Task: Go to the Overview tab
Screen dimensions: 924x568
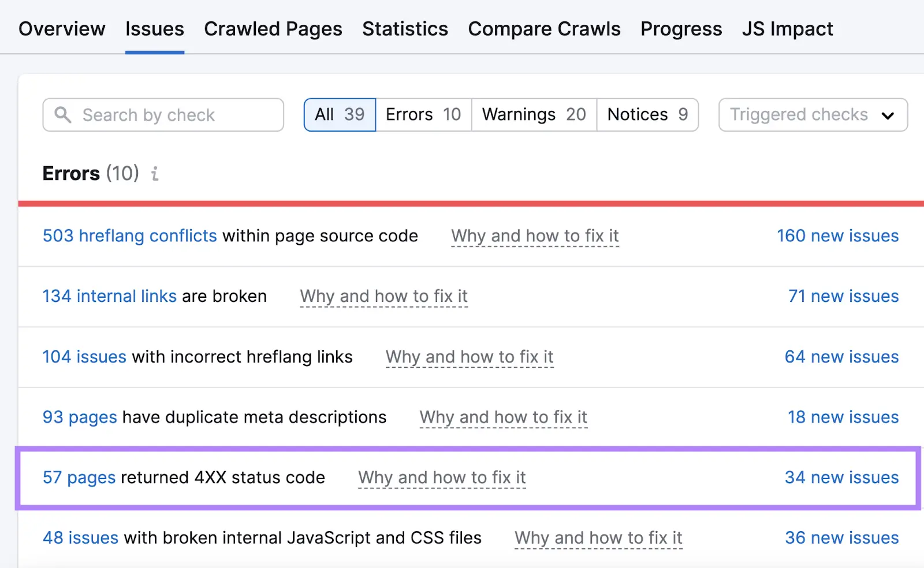Action: [x=62, y=28]
